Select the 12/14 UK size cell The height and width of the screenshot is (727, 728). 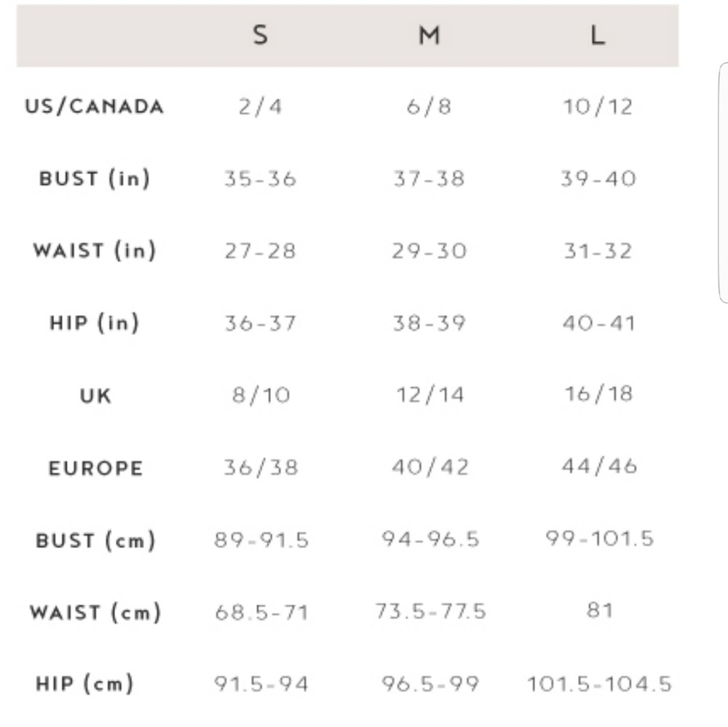430,395
